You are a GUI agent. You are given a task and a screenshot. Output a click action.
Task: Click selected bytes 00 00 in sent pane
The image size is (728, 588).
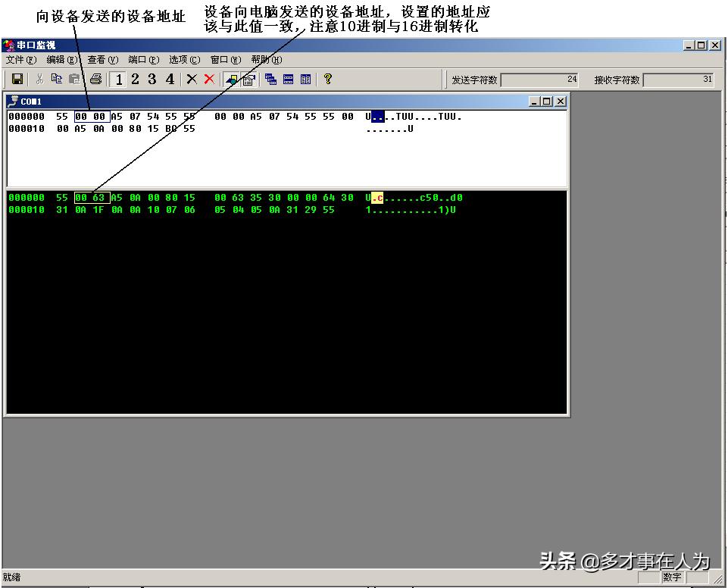(92, 117)
